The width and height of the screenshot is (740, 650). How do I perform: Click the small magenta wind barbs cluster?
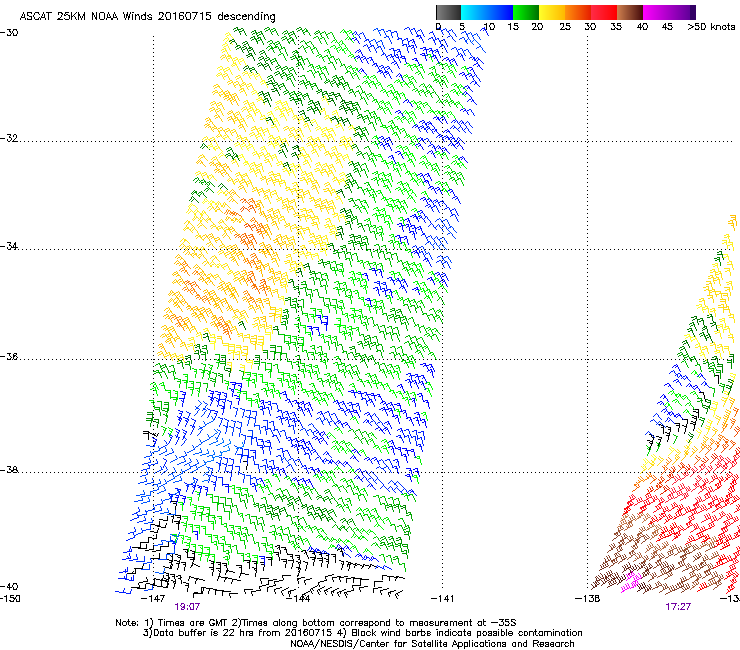[631, 582]
